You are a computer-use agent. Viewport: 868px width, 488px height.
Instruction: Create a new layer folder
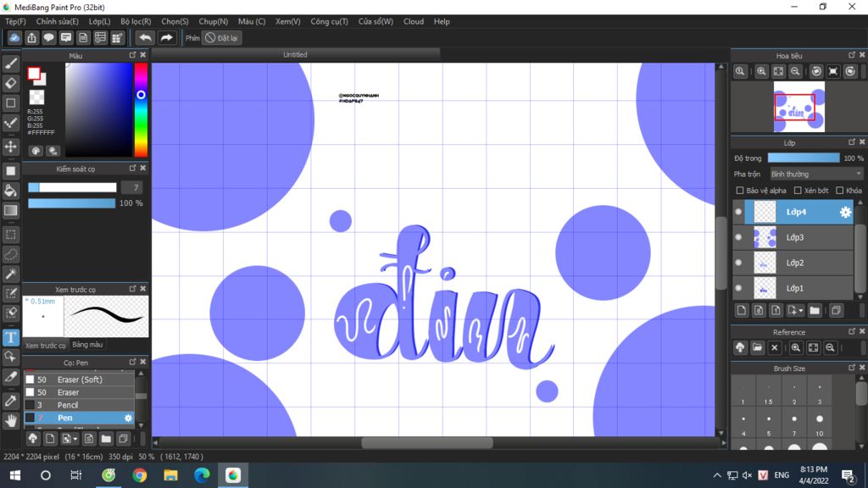point(815,310)
